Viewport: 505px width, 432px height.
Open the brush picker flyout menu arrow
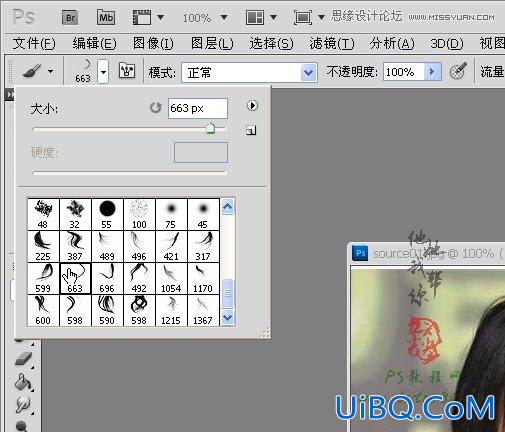(252, 106)
